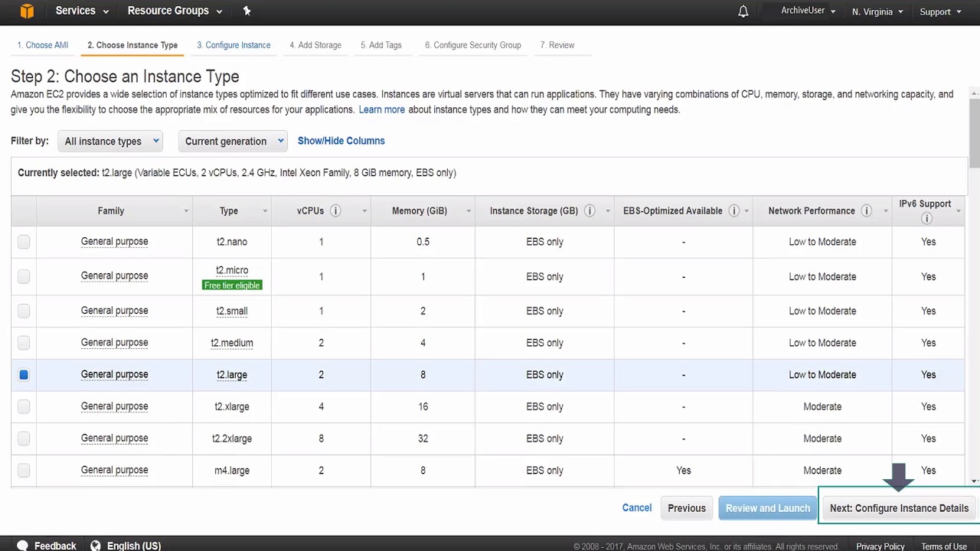Open the Services dropdown menu

pyautogui.click(x=82, y=11)
